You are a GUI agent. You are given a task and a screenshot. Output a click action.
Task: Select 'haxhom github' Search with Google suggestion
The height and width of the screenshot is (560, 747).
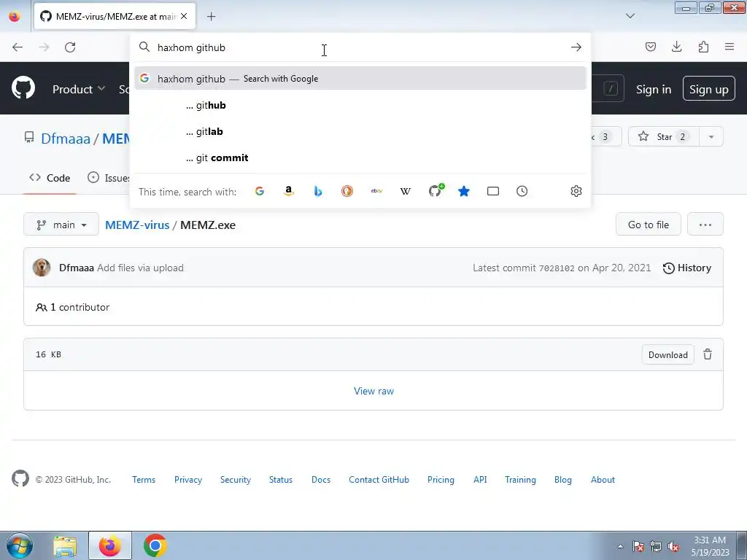coord(360,78)
